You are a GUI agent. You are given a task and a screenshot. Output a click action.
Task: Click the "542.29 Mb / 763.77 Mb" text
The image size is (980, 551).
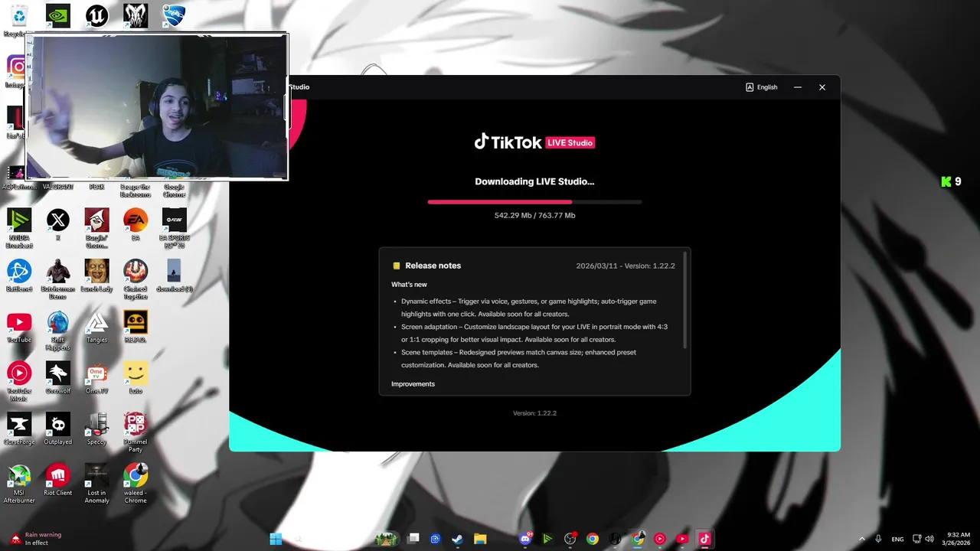coord(534,215)
